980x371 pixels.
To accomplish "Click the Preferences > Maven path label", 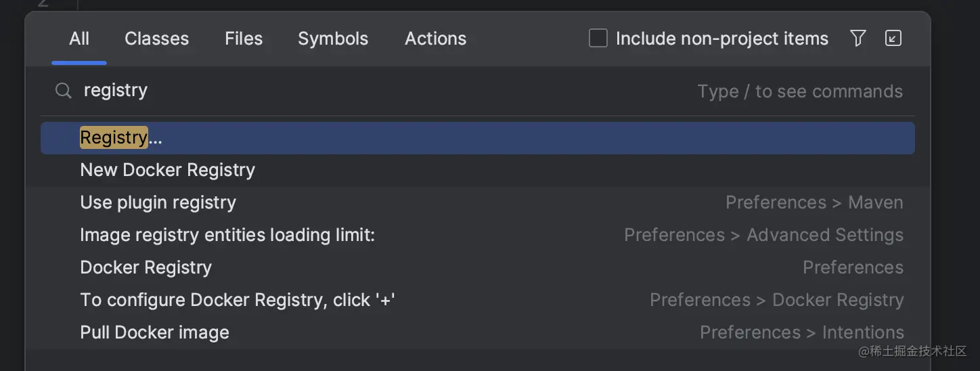I will tap(814, 202).
